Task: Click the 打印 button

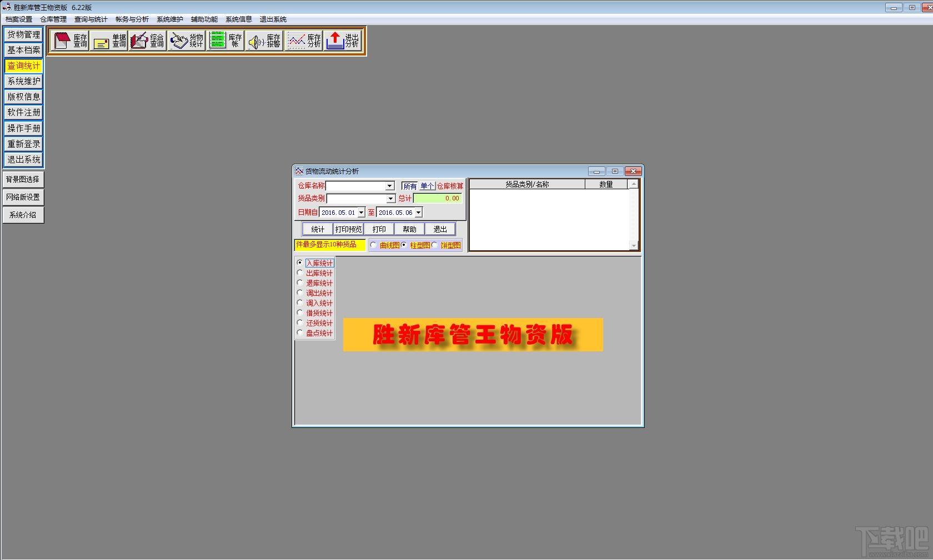Action: pos(379,229)
